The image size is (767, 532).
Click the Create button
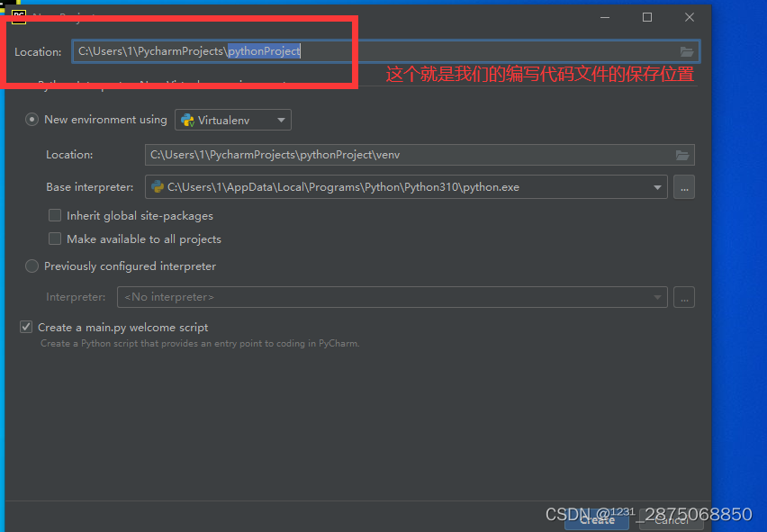(597, 520)
